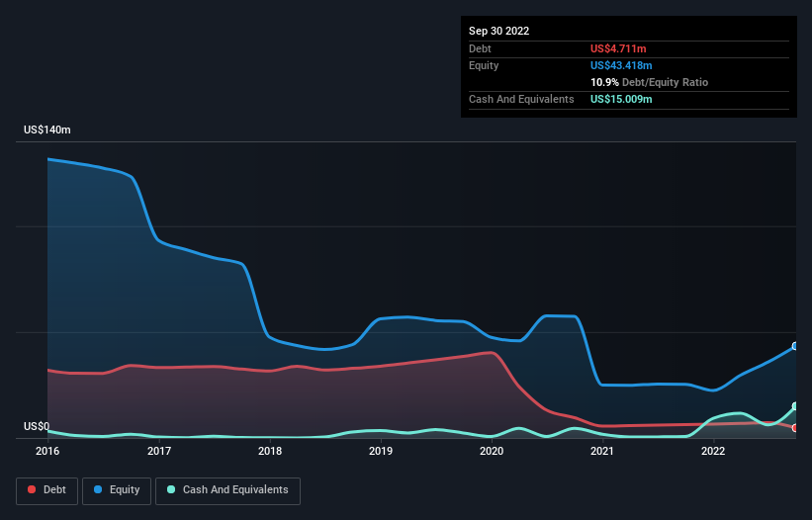The width and height of the screenshot is (812, 520).
Task: Click the Debt row label in the tooltip
Action: pos(480,48)
